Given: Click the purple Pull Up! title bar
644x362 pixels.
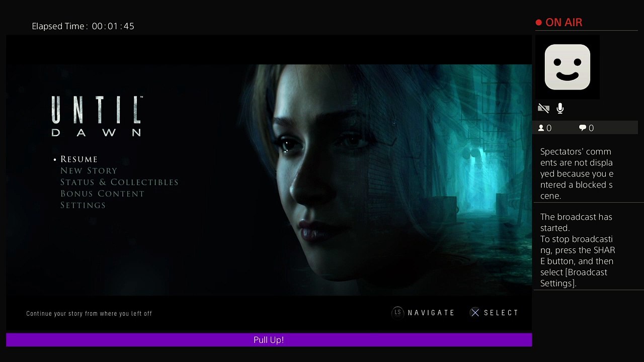Looking at the screenshot, I should click(269, 340).
